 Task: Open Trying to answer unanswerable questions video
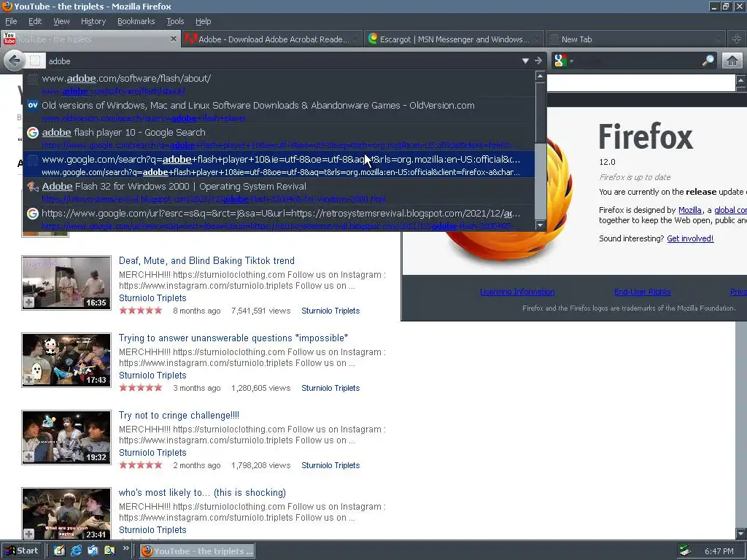pos(233,338)
